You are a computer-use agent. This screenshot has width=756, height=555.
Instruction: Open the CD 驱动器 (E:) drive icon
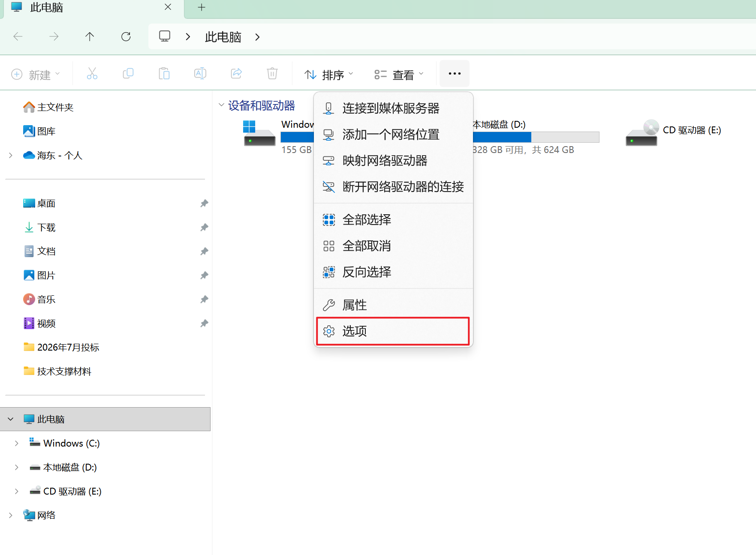(642, 133)
